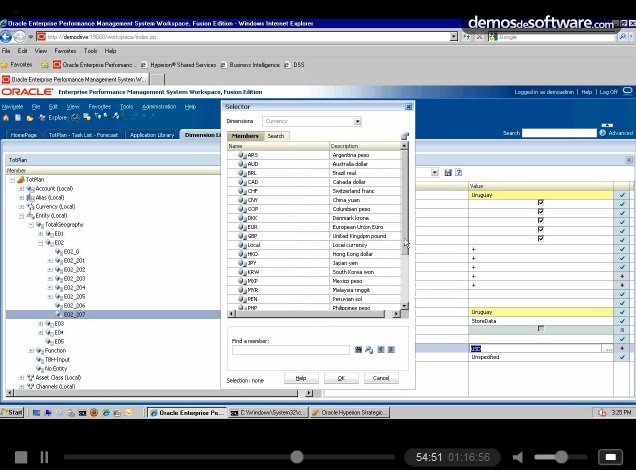This screenshot has width=636, height=470.
Task: Click the options icon right of Search tab
Action: pyautogui.click(x=405, y=136)
